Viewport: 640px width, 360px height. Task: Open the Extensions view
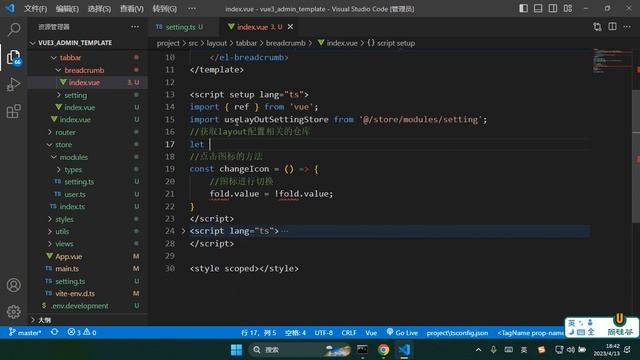(14, 111)
